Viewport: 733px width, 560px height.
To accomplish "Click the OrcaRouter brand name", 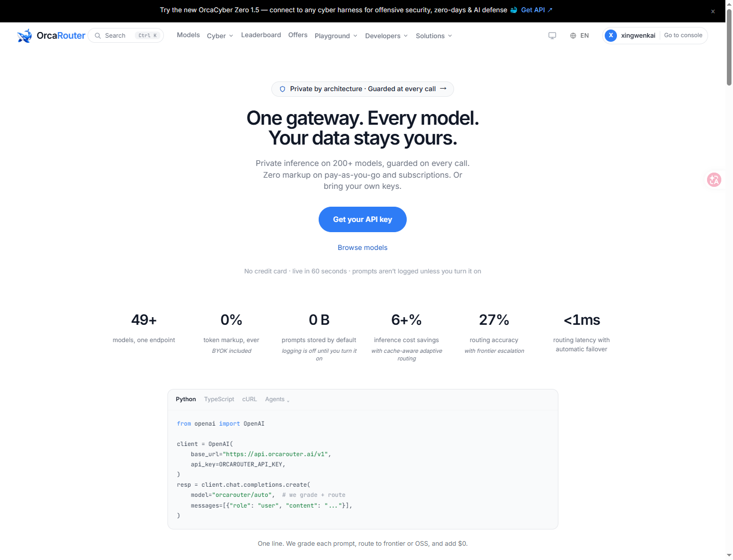I will (x=61, y=36).
